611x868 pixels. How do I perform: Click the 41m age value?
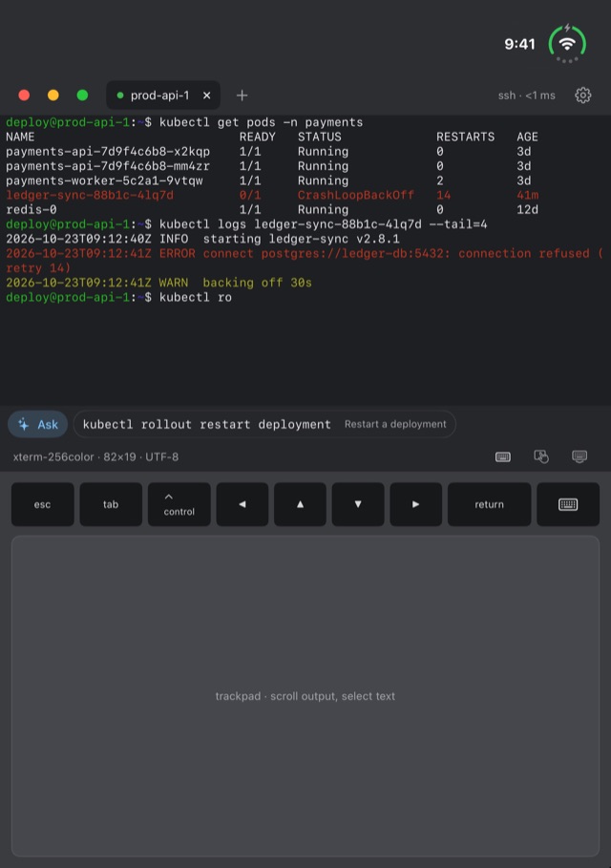[527, 195]
